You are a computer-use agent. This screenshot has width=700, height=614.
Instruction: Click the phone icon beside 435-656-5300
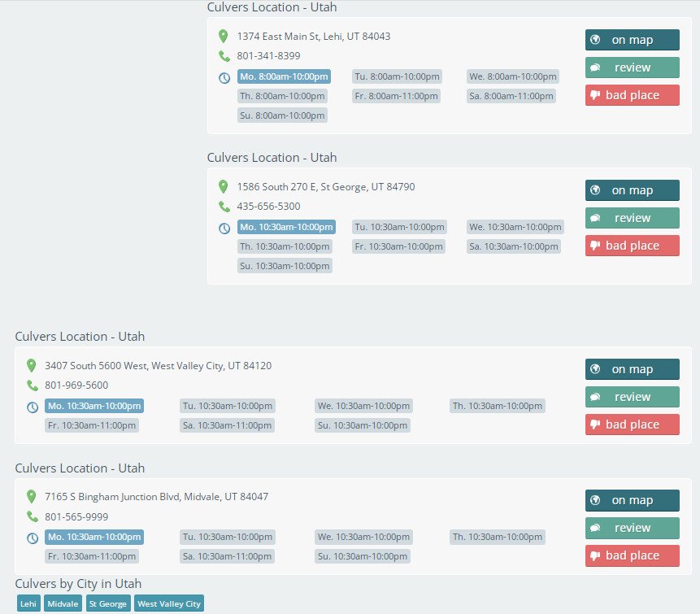pyautogui.click(x=224, y=207)
